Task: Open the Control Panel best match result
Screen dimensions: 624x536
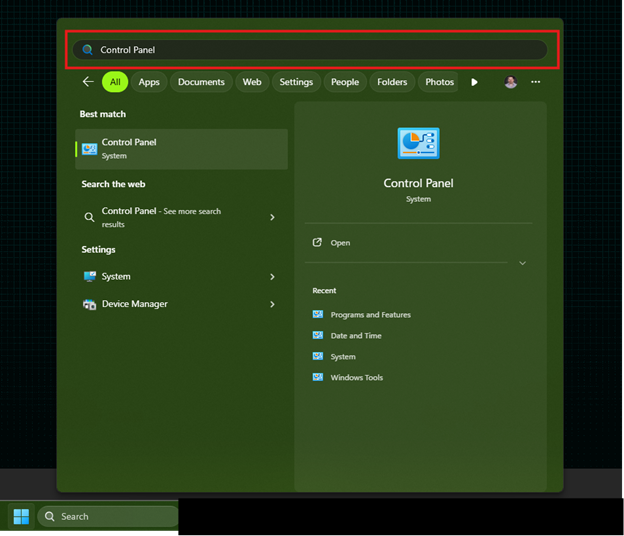Action: [x=181, y=149]
